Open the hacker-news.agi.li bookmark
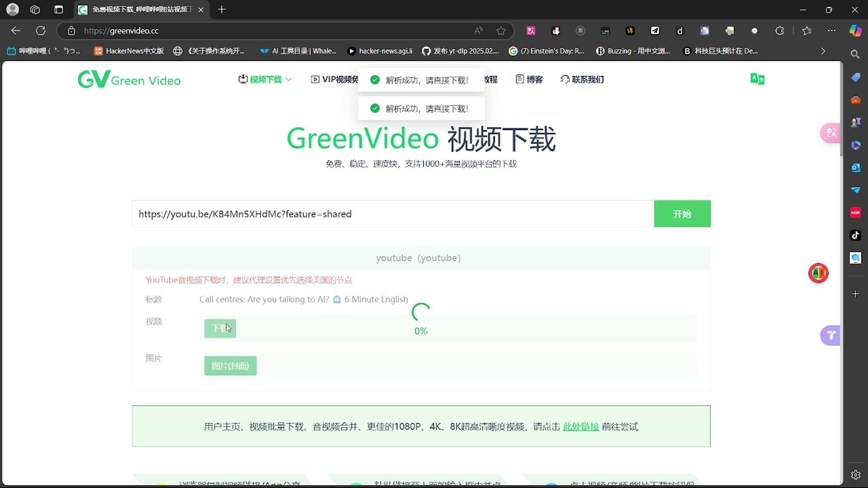 [380, 51]
